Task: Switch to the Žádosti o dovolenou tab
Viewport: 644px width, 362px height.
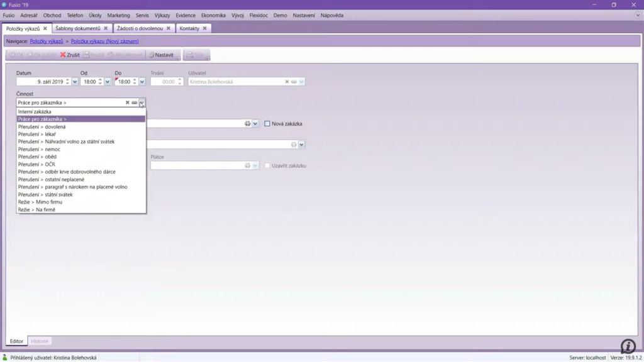Action: tap(140, 28)
